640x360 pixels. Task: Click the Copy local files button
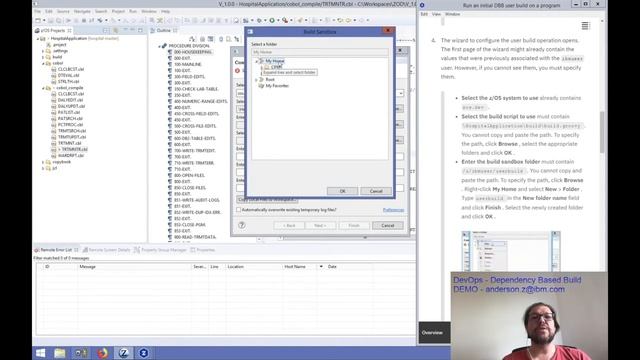(x=267, y=200)
